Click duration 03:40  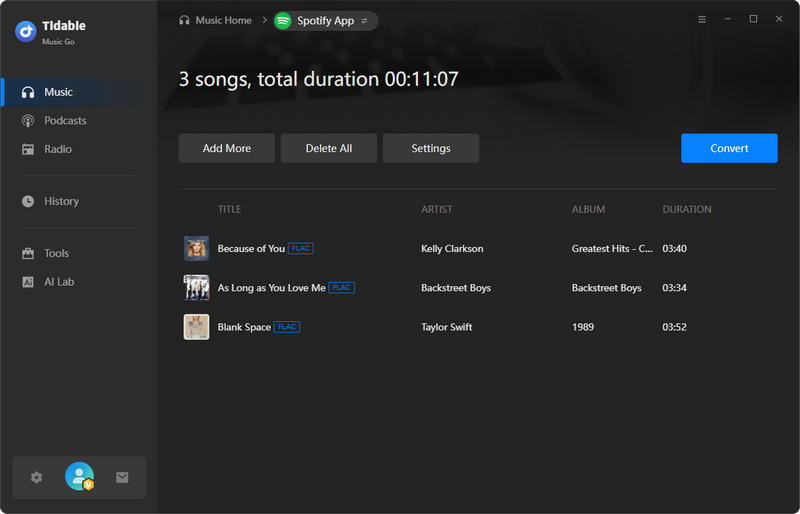point(674,249)
